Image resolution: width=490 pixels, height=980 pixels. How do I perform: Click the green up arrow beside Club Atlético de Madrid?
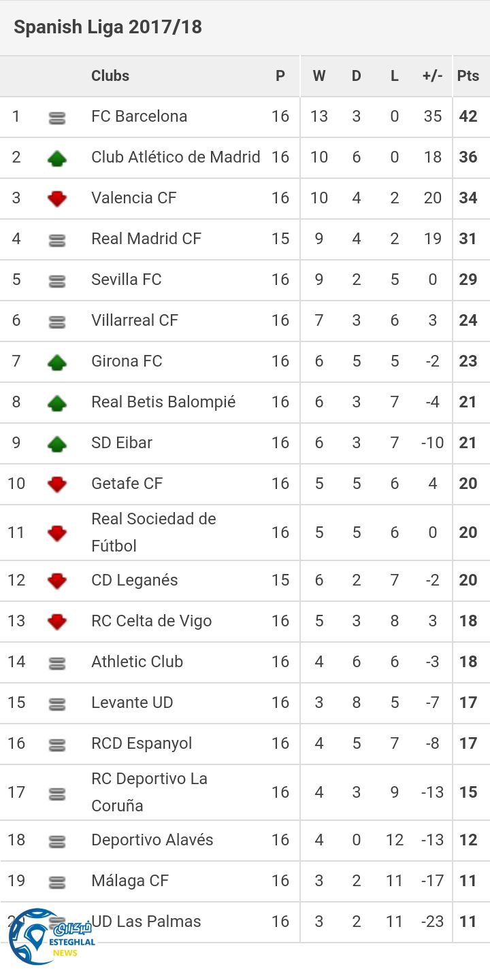click(x=57, y=158)
